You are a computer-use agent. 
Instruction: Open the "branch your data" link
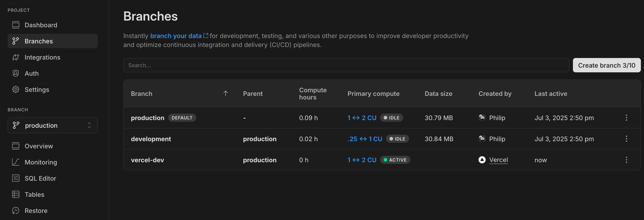pos(176,36)
